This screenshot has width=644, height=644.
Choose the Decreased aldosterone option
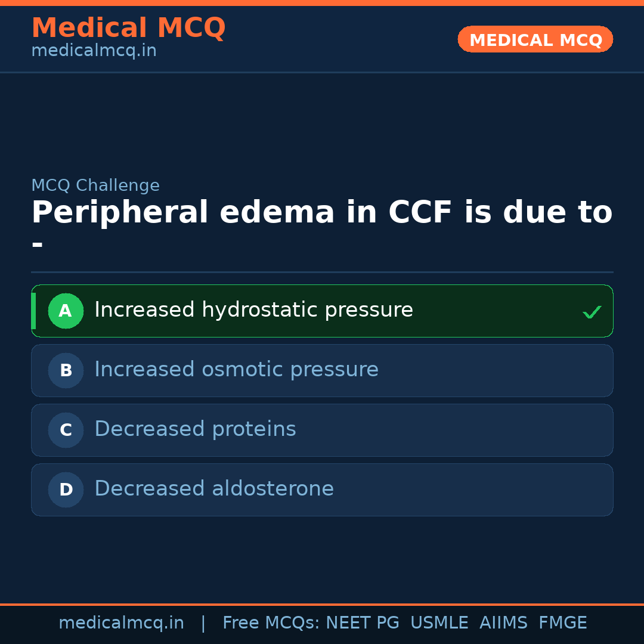214,489
